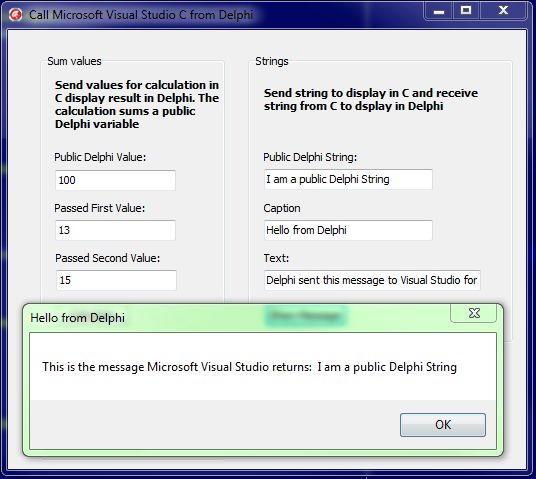Click the Text message input field
The image size is (536, 479).
[372, 280]
